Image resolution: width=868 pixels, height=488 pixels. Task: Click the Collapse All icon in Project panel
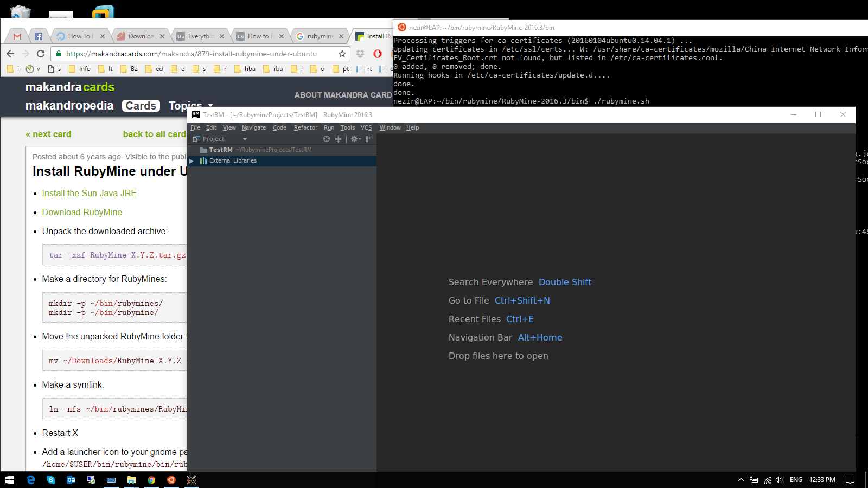[338, 139]
